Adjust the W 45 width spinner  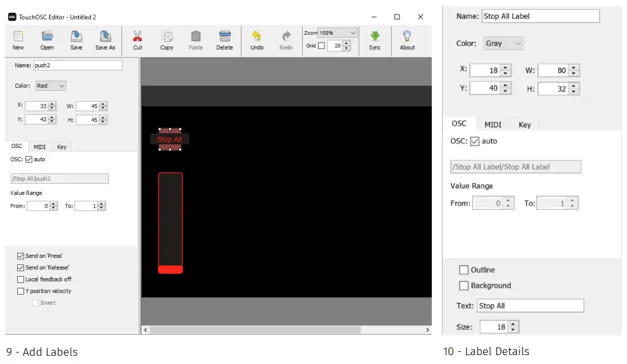(x=103, y=106)
